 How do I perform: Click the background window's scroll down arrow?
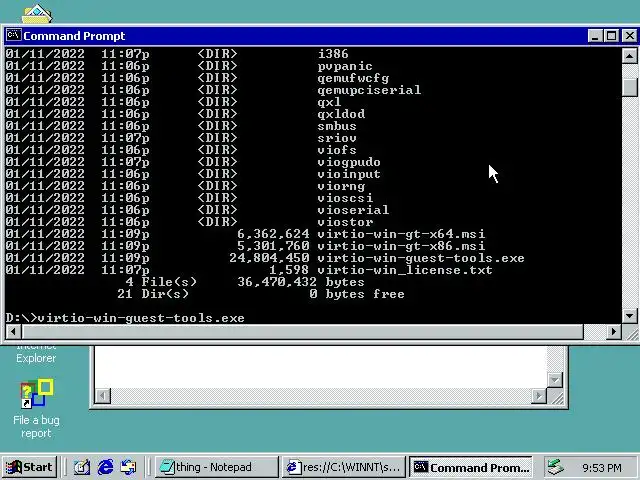click(x=555, y=380)
